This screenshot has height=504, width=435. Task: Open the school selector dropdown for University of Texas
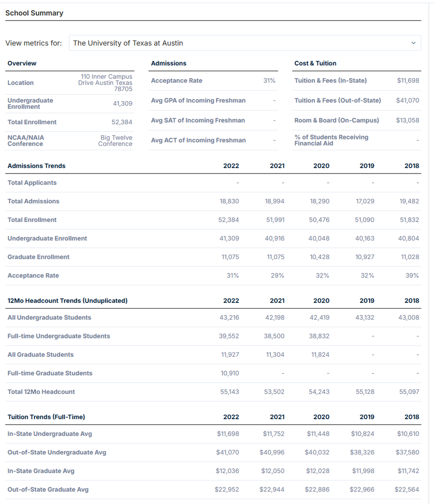click(245, 43)
